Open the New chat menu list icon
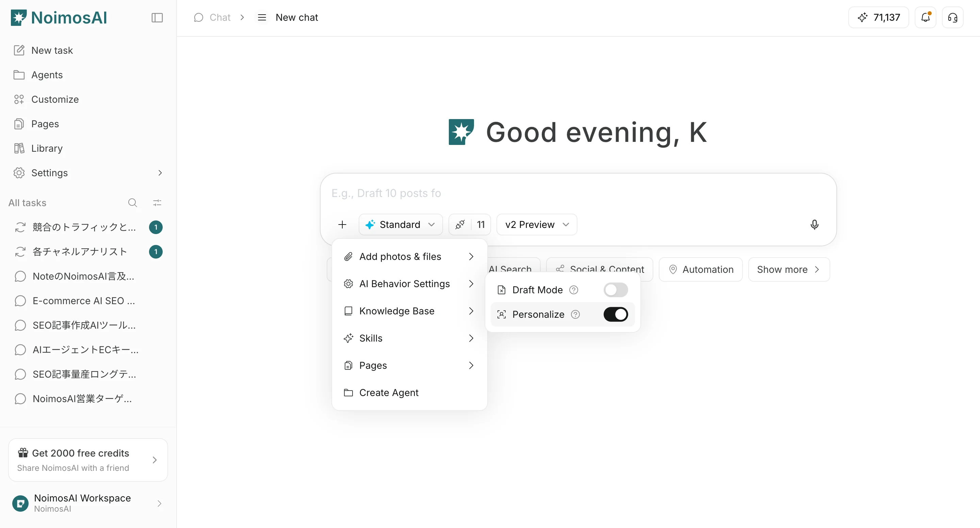This screenshot has width=980, height=528. point(262,17)
